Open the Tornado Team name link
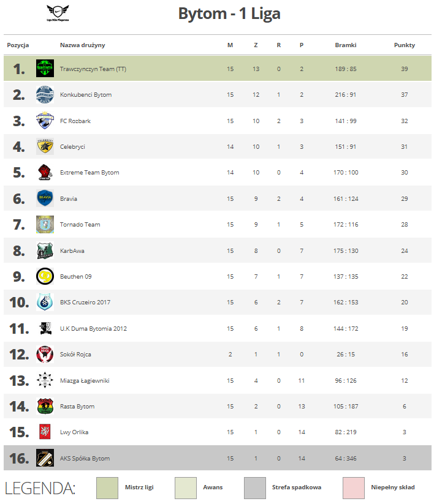This screenshot has height=504, width=434. (x=80, y=224)
